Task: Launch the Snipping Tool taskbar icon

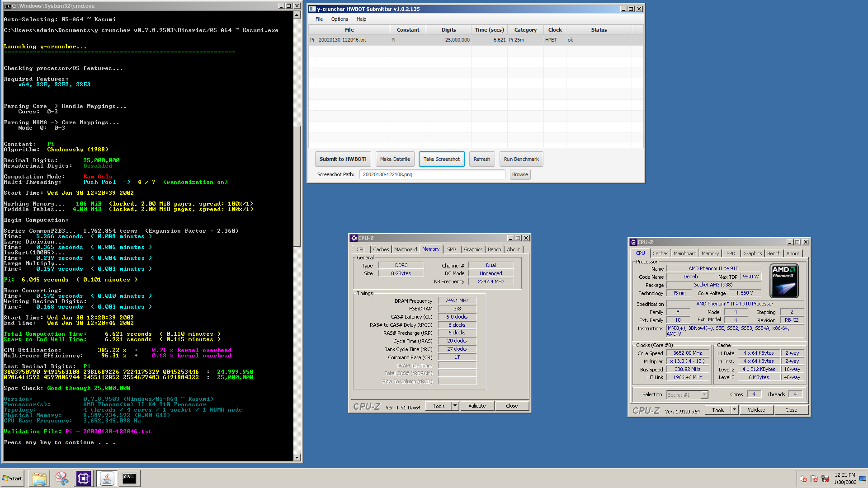Action: (61, 479)
